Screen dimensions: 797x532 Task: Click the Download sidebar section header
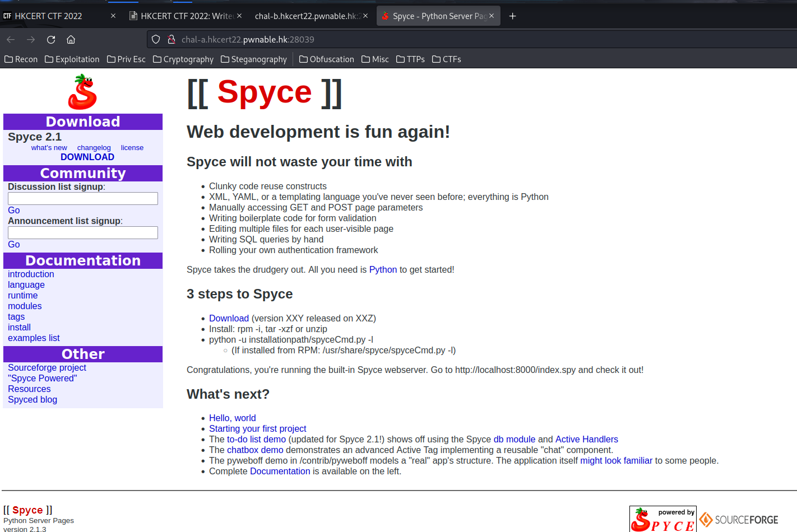(x=83, y=122)
